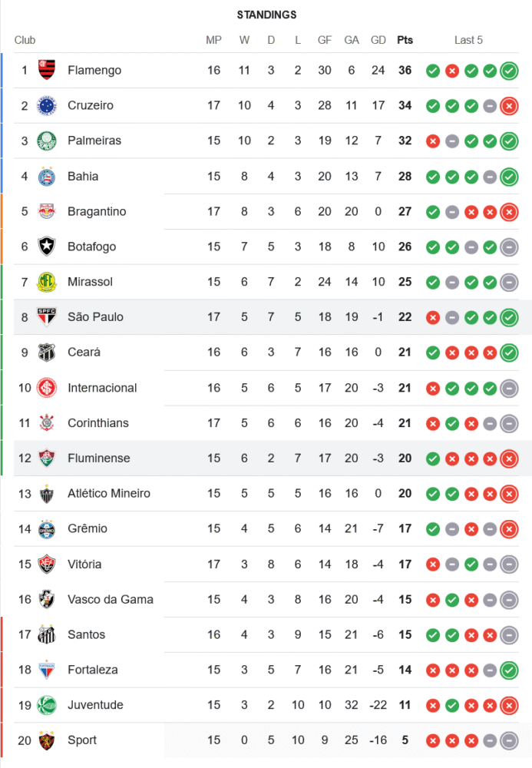Viewport: 532px width, 768px height.
Task: Click the Santos club crest icon
Action: [47, 634]
